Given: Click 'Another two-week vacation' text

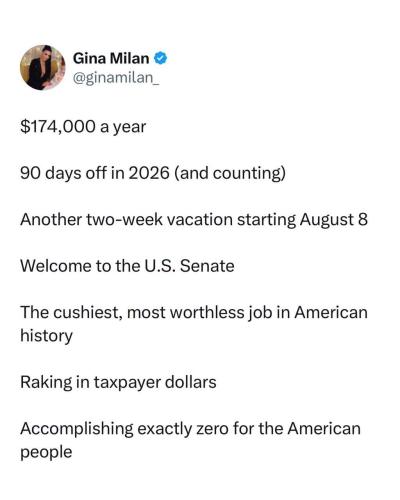Looking at the screenshot, I should 127,220.
